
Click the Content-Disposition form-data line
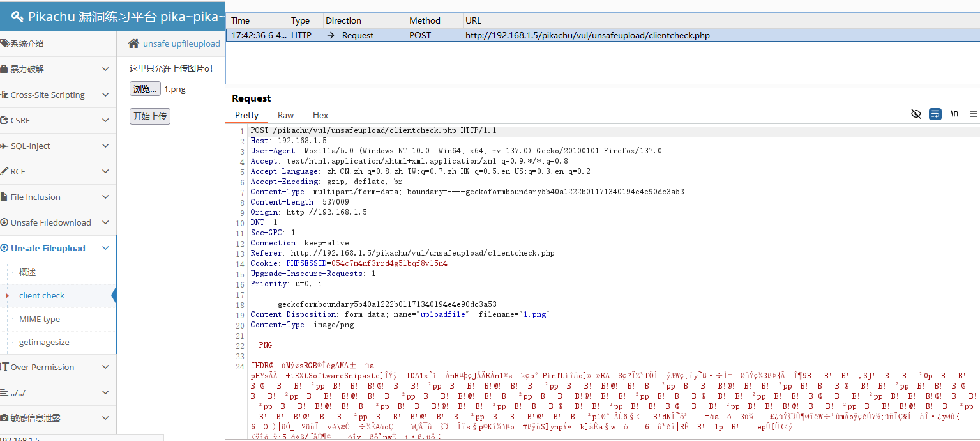[x=400, y=314]
